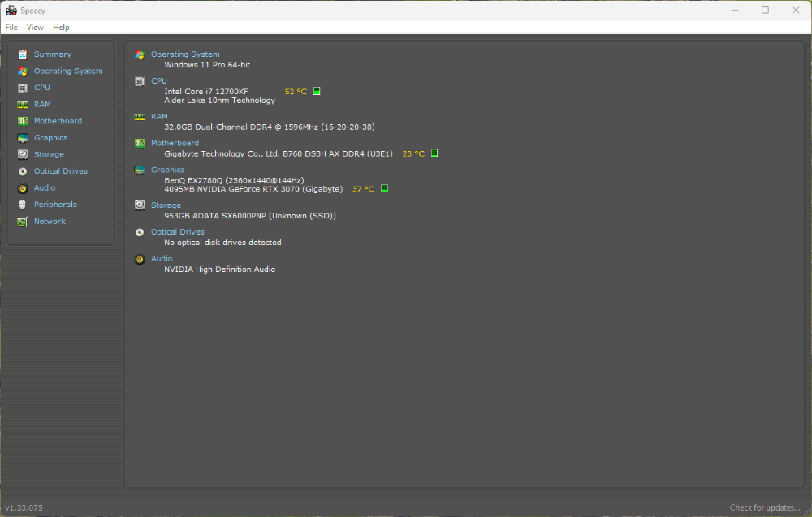Click the Graphics monitor icon in sidebar

[22, 138]
